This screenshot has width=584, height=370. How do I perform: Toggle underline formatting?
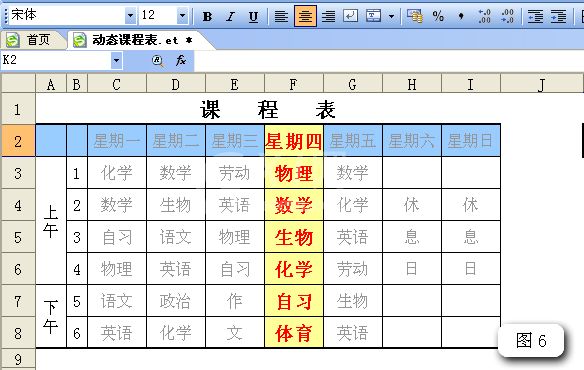click(x=253, y=16)
